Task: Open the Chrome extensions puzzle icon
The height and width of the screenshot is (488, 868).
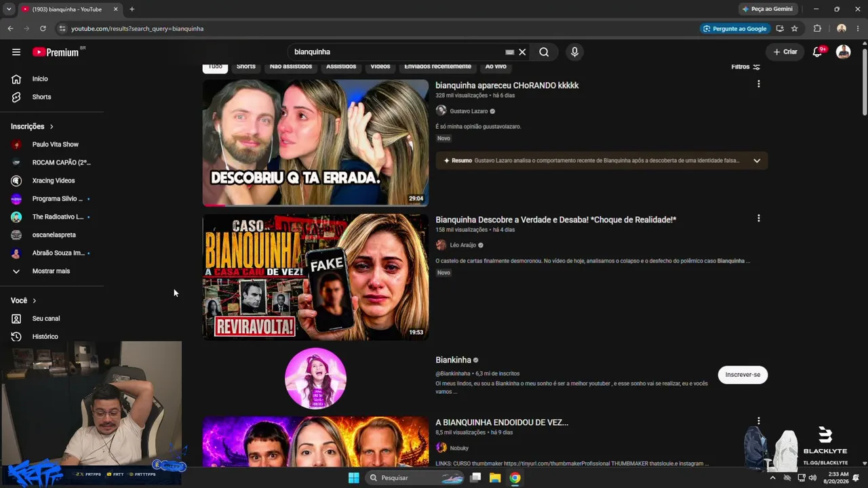Action: [817, 28]
